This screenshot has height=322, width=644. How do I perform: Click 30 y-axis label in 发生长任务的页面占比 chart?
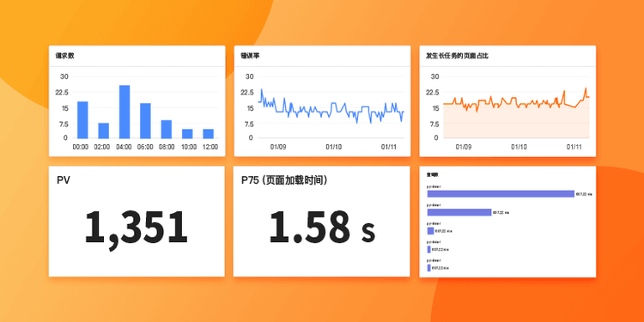(x=435, y=76)
